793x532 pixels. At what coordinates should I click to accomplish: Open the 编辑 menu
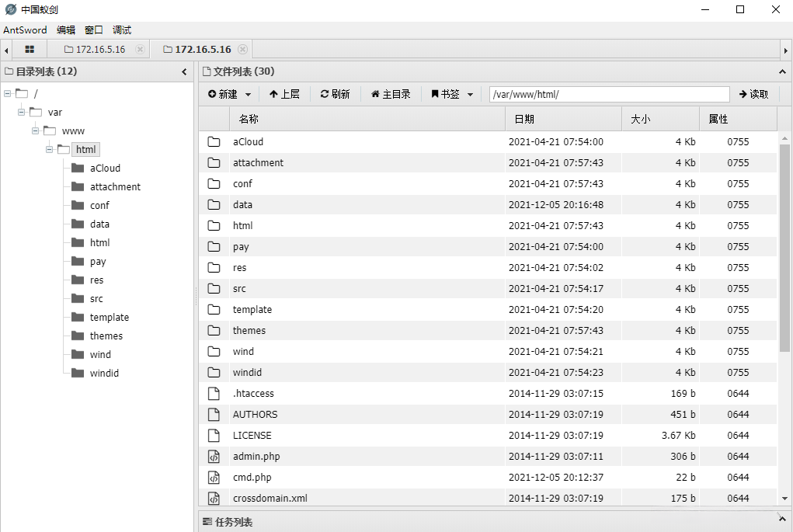[66, 30]
